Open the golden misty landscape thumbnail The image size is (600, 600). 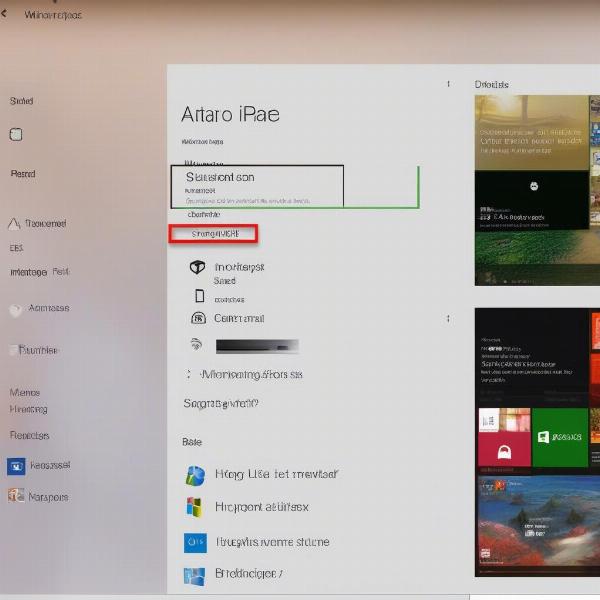tap(532, 132)
